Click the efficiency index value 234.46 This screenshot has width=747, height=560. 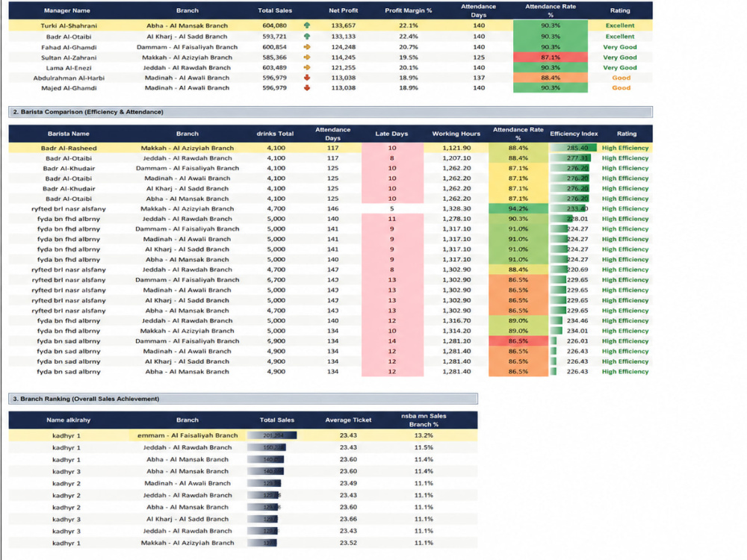[577, 321]
